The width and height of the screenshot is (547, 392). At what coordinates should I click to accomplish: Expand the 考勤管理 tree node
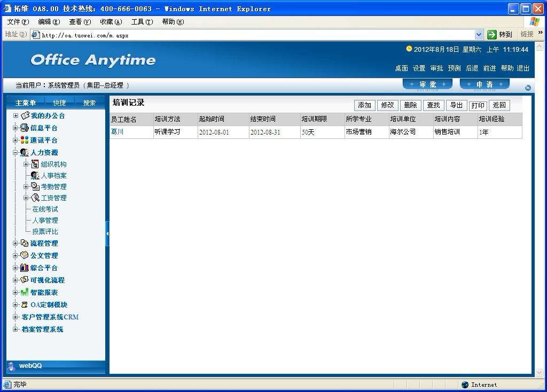point(26,186)
